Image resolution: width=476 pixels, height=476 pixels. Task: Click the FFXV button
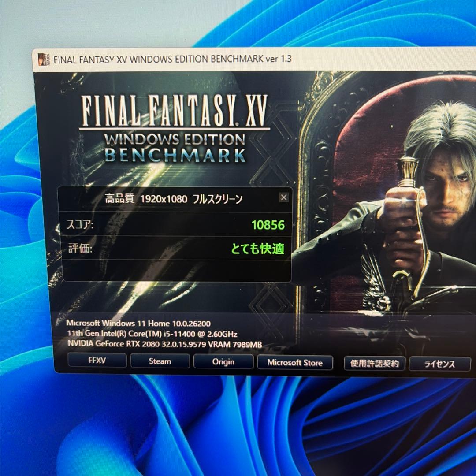(97, 361)
